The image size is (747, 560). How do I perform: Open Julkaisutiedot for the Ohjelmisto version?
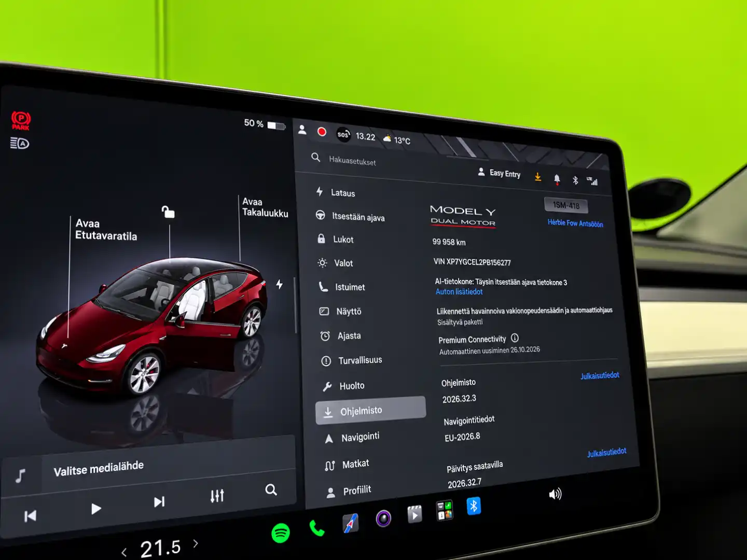click(x=600, y=375)
